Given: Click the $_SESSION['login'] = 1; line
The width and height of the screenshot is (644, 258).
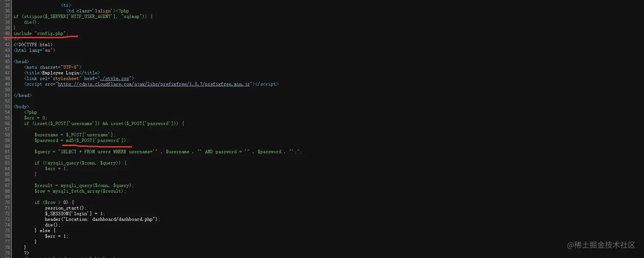Looking at the screenshot, I should 75,214.
